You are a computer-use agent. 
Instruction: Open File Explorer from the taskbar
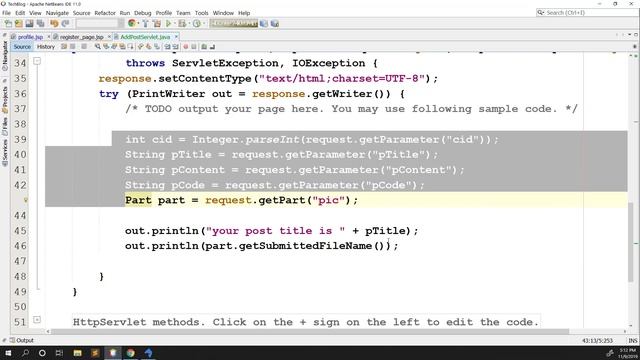(78, 353)
